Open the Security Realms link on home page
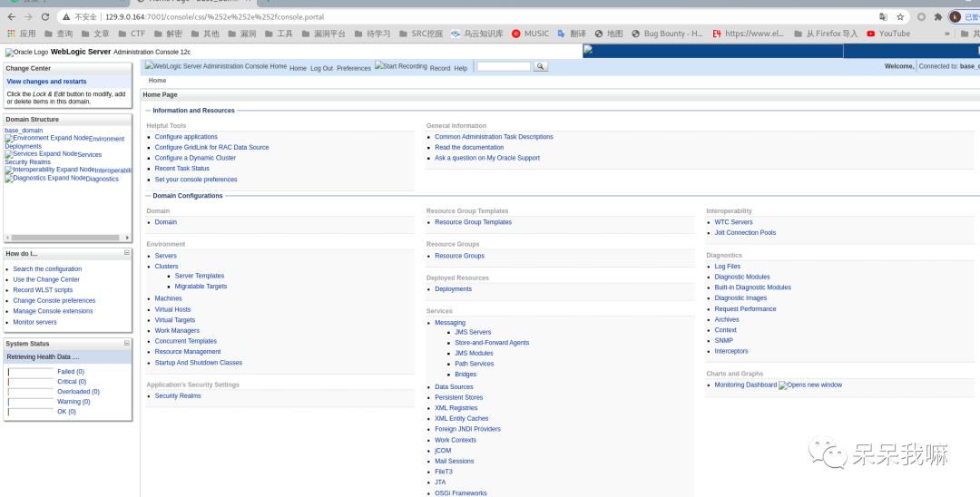Image resolution: width=980 pixels, height=497 pixels. [178, 395]
